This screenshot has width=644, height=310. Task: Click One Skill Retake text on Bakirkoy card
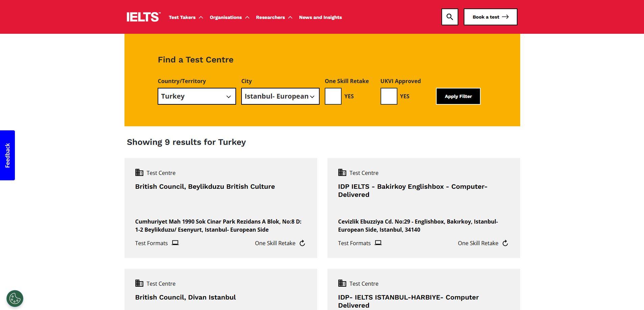(478, 243)
